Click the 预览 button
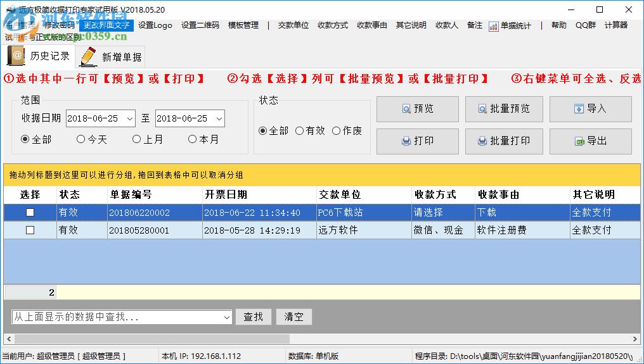The height and width of the screenshot is (364, 644). (x=418, y=109)
